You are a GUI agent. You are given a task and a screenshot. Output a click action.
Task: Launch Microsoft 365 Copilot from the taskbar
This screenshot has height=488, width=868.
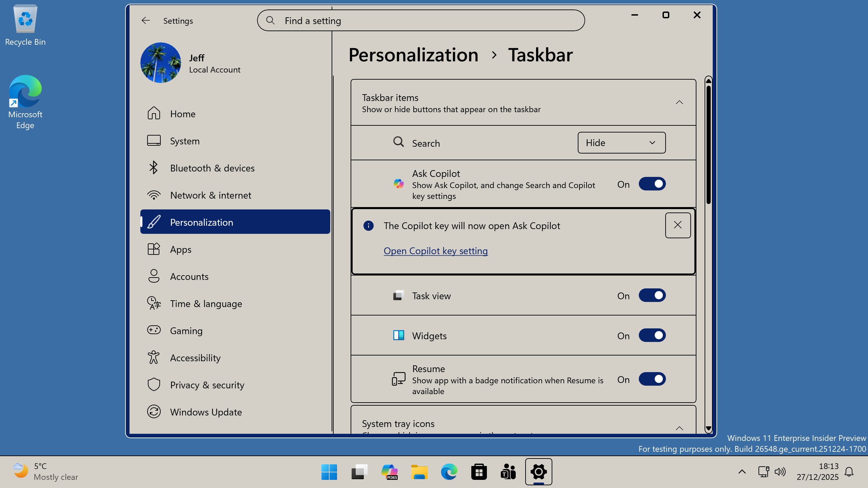click(x=389, y=472)
